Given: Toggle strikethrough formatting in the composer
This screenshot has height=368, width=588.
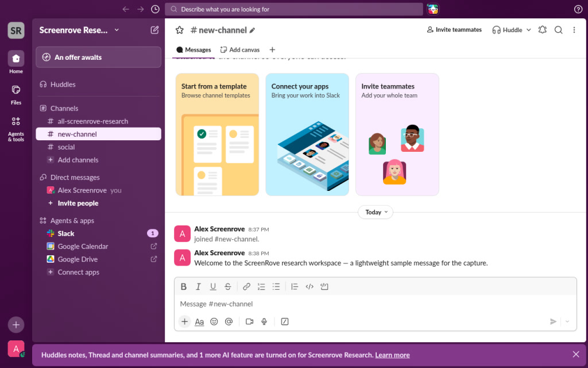Looking at the screenshot, I should pos(227,286).
